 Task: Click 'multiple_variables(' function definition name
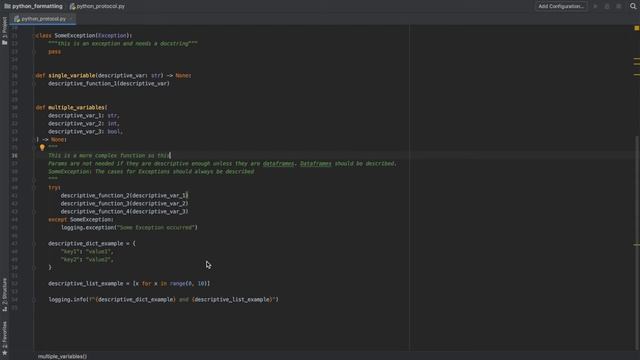pyautogui.click(x=78, y=107)
